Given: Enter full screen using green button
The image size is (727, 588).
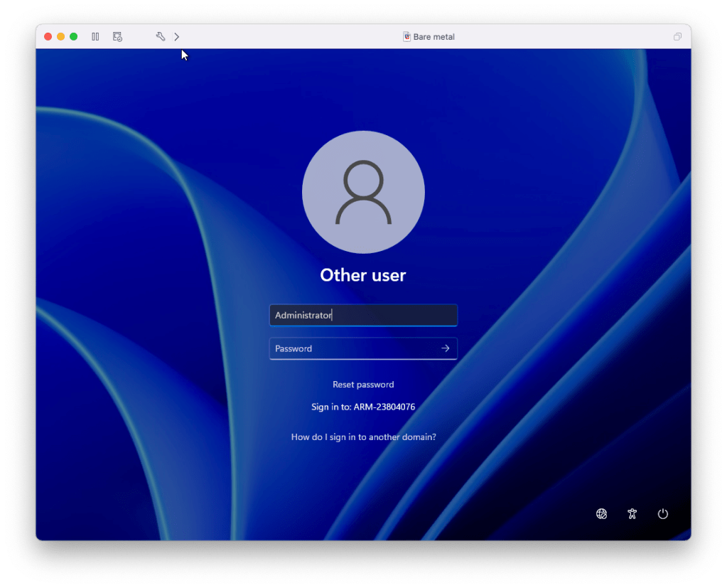Looking at the screenshot, I should coord(74,37).
